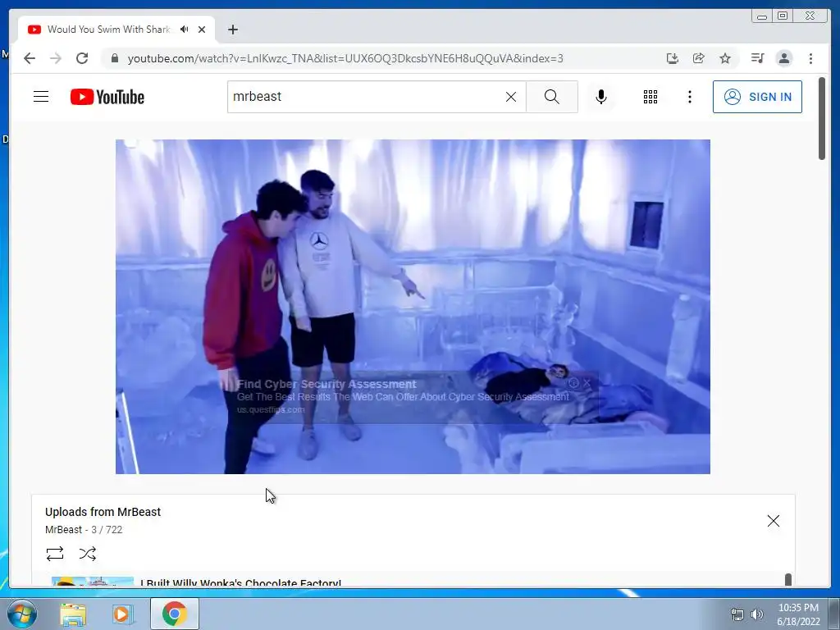Screen dimensions: 840x630
Task: Open the YouTube apps grid
Action: pos(651,97)
